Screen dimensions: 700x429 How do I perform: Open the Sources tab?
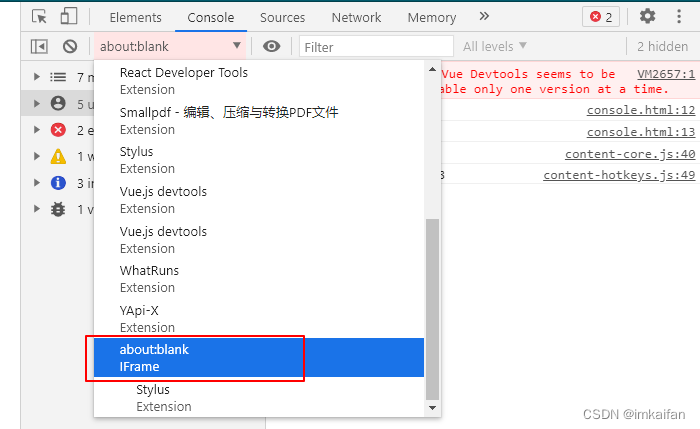pyautogui.click(x=283, y=17)
